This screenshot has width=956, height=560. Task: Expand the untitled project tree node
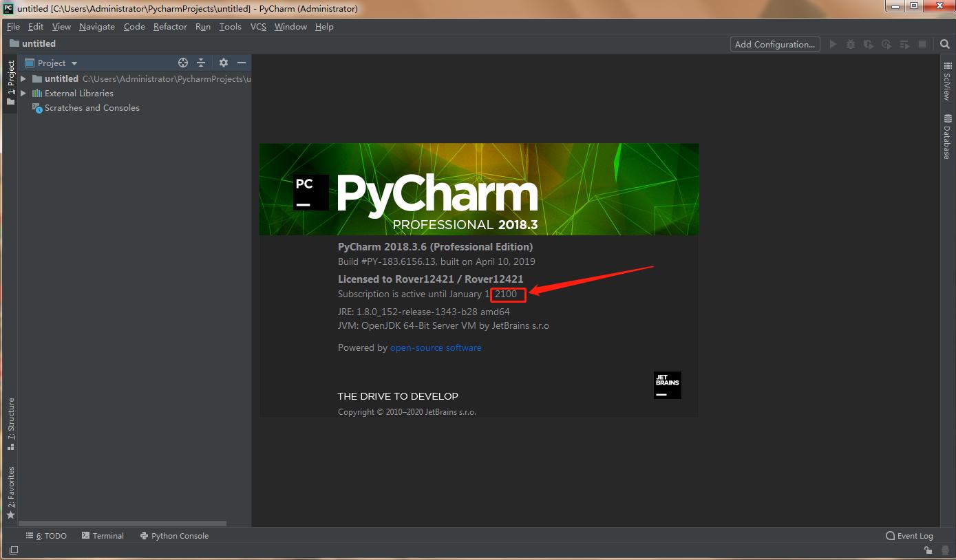tap(23, 78)
